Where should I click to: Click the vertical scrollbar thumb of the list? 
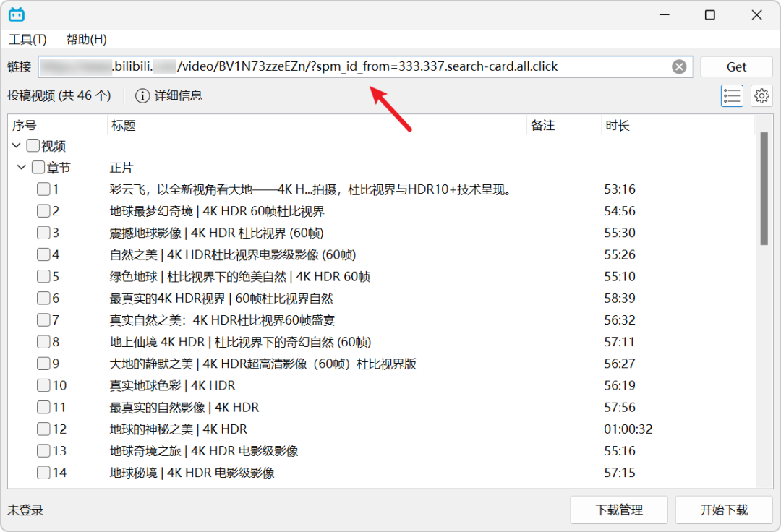tap(764, 189)
